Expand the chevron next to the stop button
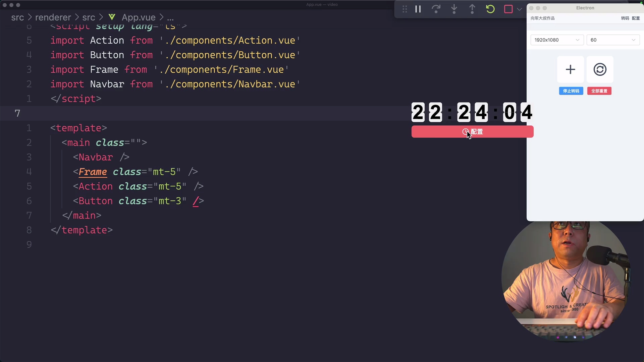Image resolution: width=644 pixels, height=362 pixels. point(520,9)
